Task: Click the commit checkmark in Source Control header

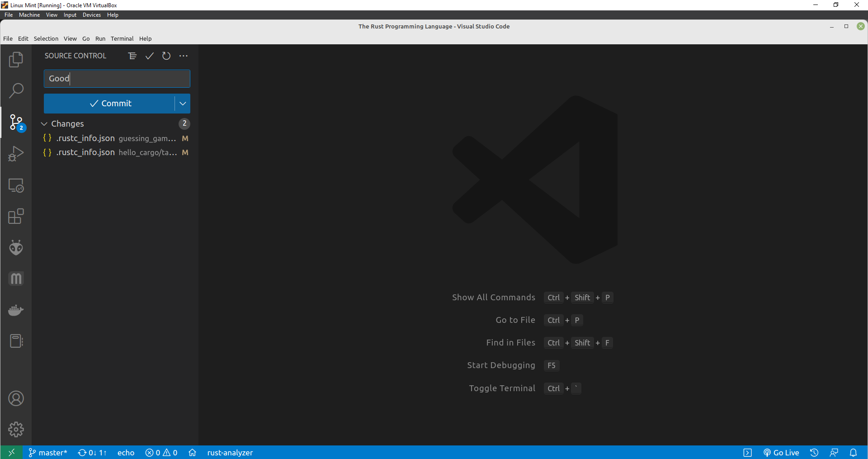Action: pos(149,56)
